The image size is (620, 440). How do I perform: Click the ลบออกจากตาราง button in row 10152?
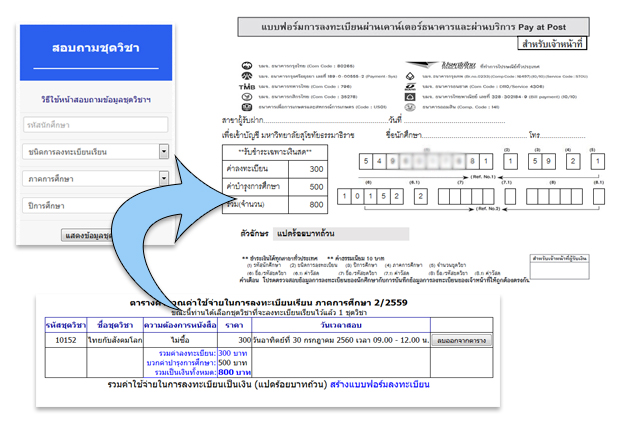coord(461,340)
